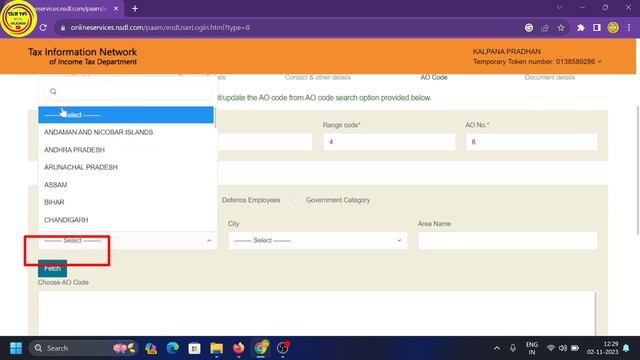Open the recording app with red dot in taskbar
Viewport: 640px width, 360px height.
tap(283, 348)
